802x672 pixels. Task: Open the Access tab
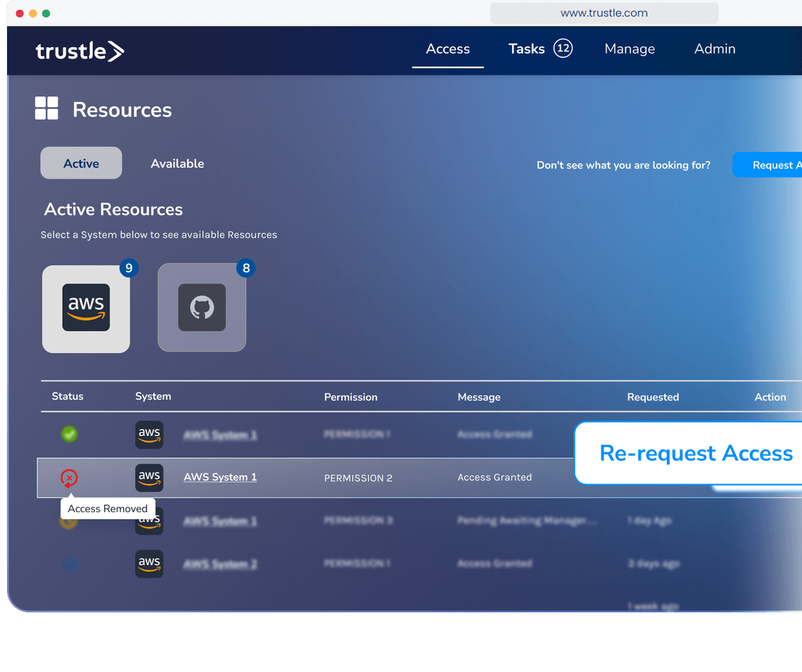(447, 49)
